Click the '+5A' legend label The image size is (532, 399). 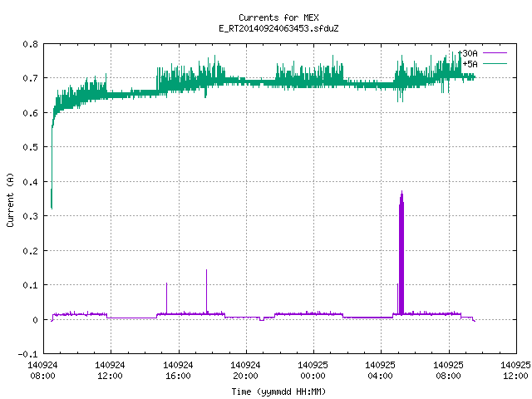(470, 64)
